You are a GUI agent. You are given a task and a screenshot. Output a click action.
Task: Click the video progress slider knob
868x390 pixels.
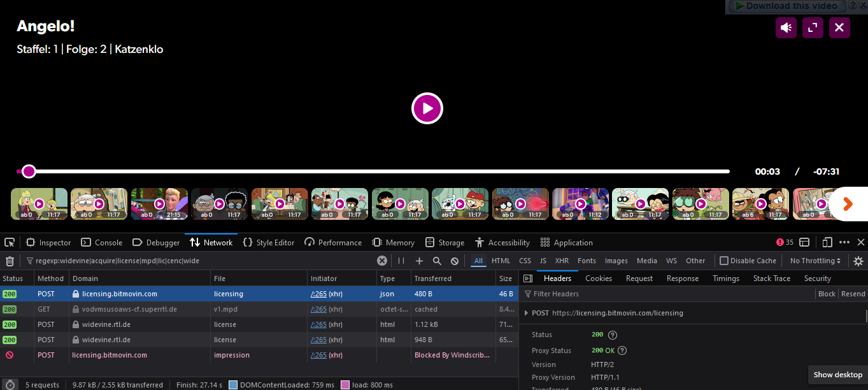pos(29,171)
